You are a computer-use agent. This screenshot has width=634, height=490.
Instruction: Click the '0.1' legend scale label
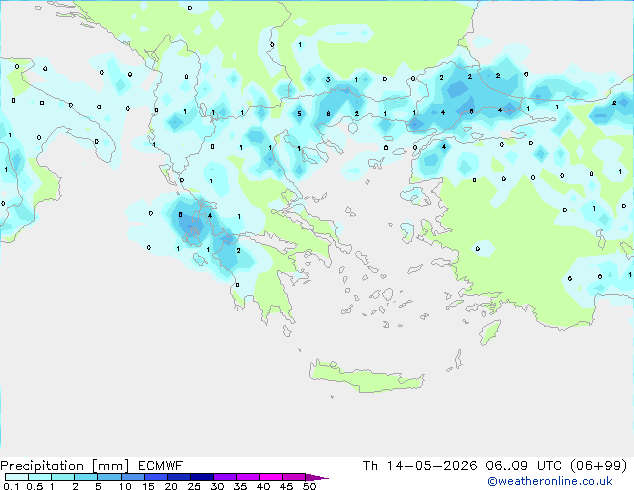[x=11, y=486]
